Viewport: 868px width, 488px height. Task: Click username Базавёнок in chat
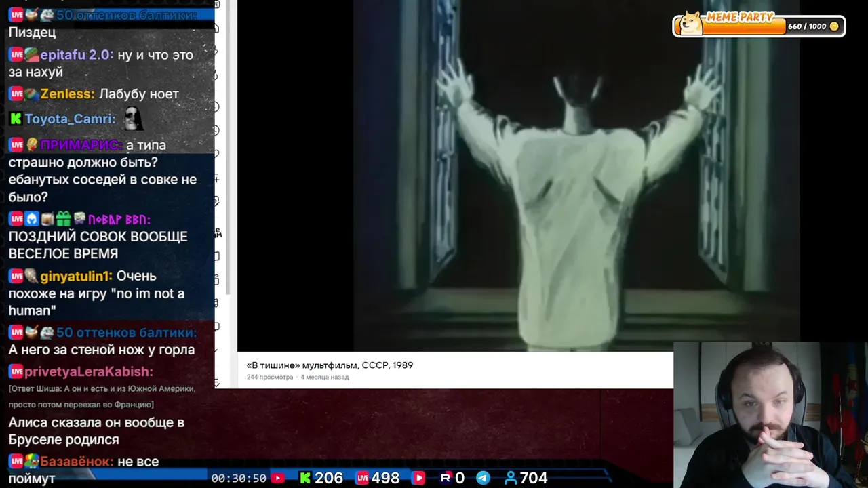tap(77, 462)
